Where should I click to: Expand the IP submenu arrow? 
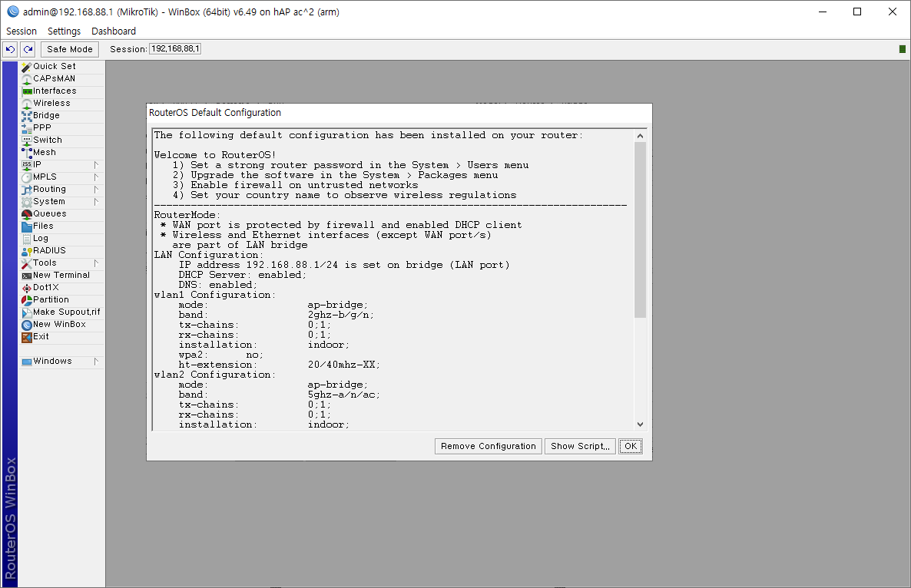[96, 165]
